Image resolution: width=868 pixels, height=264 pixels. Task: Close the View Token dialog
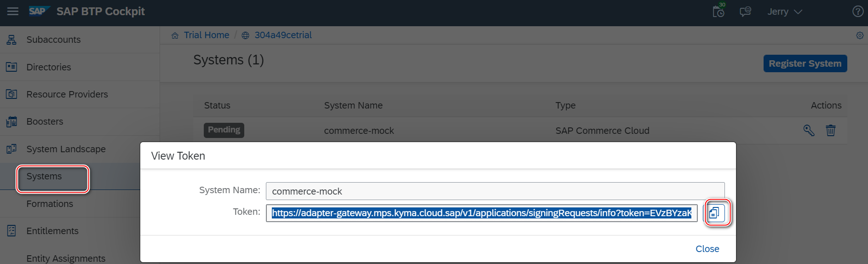[x=707, y=249]
